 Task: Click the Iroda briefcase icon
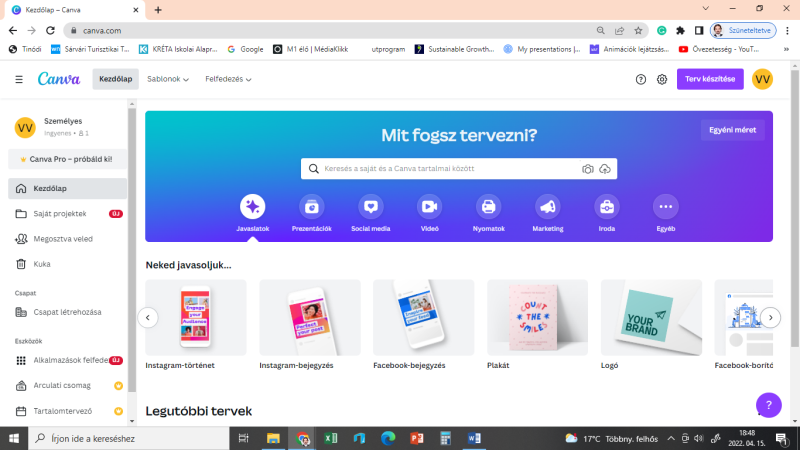point(606,206)
